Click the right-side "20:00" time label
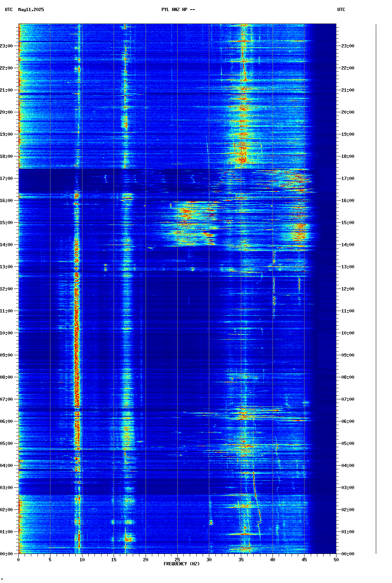The width and height of the screenshot is (392, 583). tap(348, 112)
